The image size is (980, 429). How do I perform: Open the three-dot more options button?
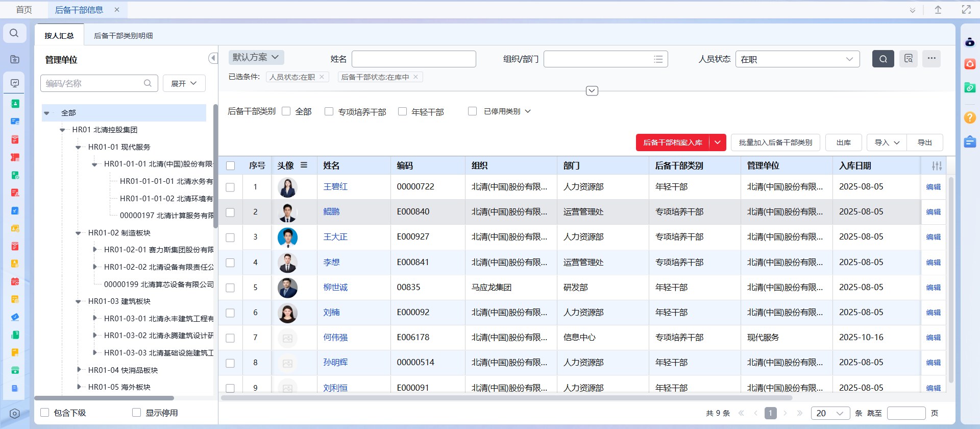pos(932,59)
